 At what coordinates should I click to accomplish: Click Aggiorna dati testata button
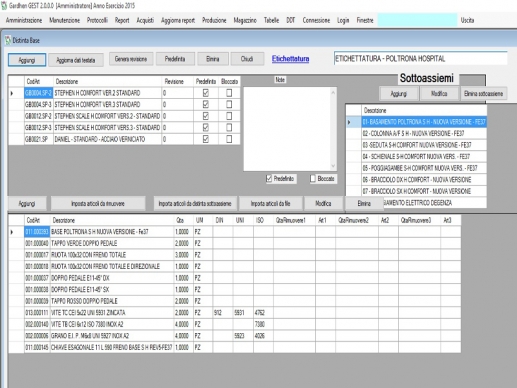tap(76, 60)
